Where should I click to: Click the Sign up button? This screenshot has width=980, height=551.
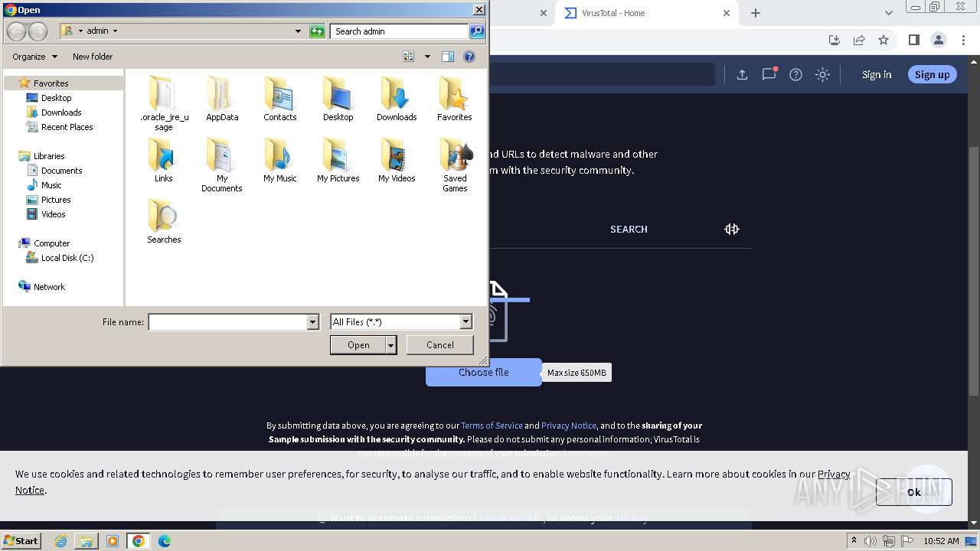[x=932, y=74]
